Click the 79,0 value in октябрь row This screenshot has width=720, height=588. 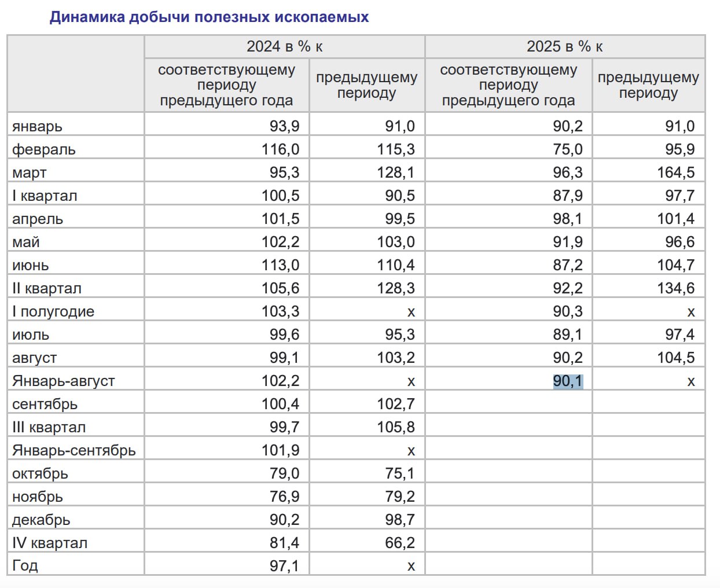[284, 473]
